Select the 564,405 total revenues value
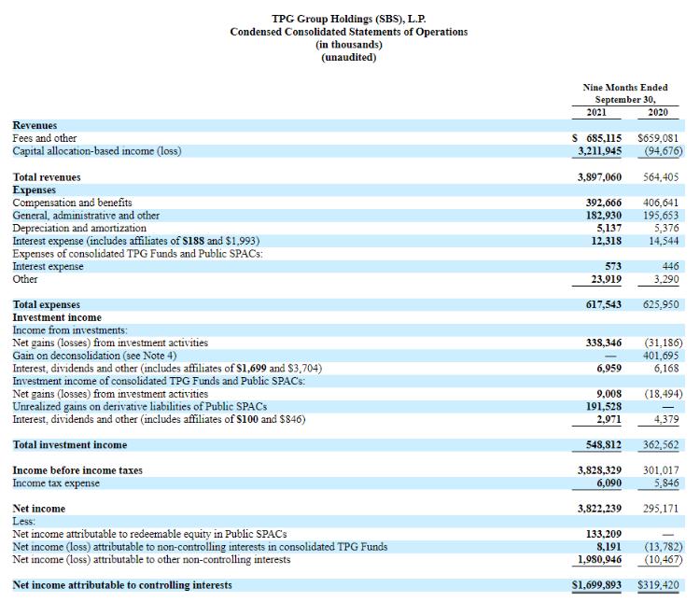Viewport: 700px width, 602px height. 661,177
